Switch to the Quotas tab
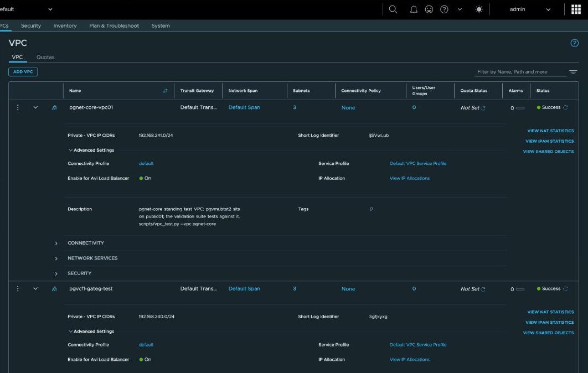 pyautogui.click(x=45, y=57)
